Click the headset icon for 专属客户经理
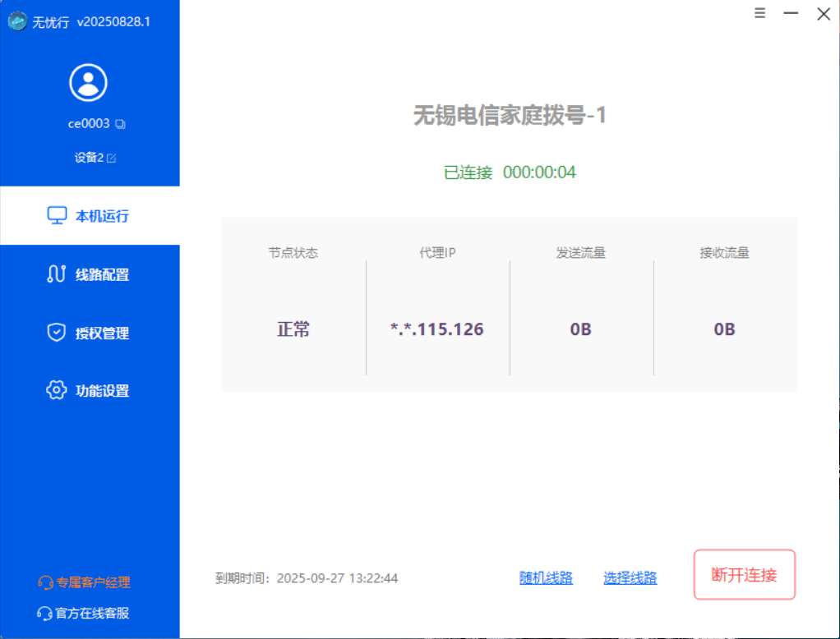 pyautogui.click(x=45, y=582)
